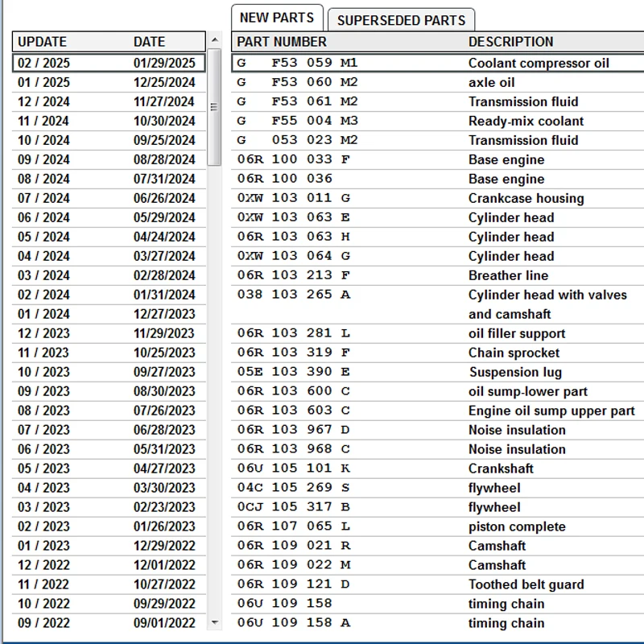Screen dimensions: 644x644
Task: Select part 06R 109 121 D Toothed belt guard
Action: (x=438, y=584)
